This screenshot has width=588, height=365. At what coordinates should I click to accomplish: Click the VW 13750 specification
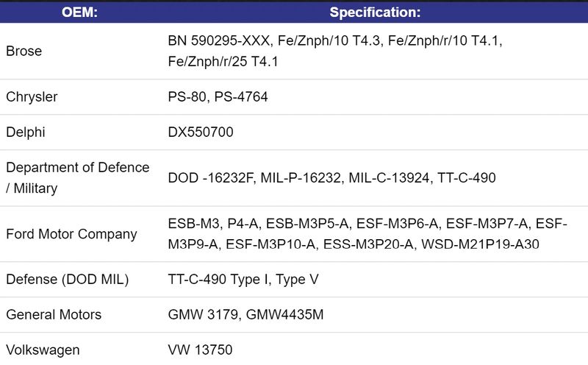(200, 350)
